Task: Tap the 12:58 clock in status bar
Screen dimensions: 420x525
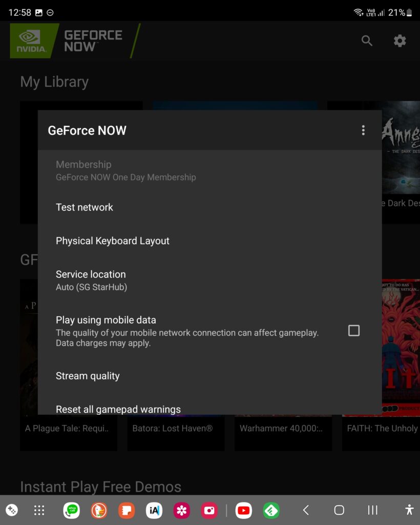Action: pos(20,13)
